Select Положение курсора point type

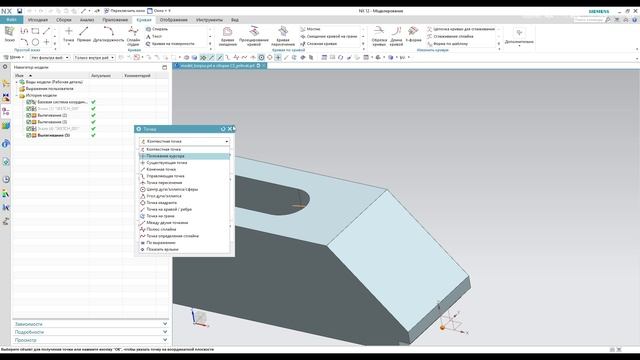pyautogui.click(x=184, y=156)
